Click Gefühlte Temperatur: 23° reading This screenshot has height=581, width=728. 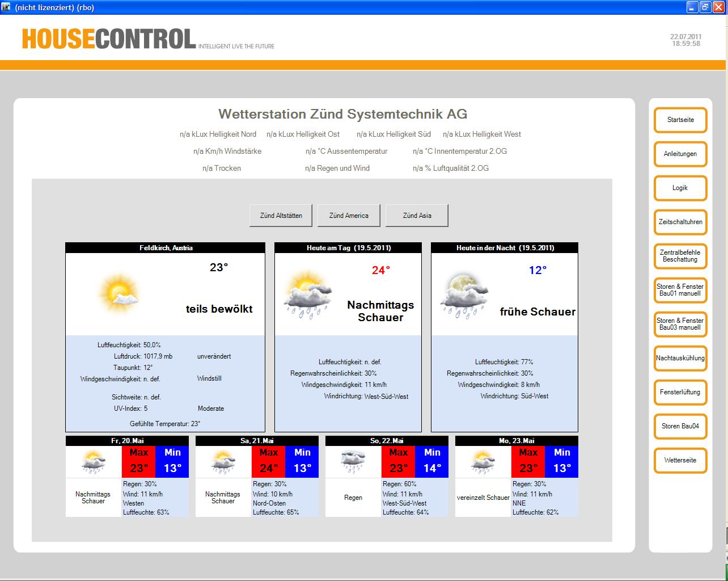coord(165,424)
